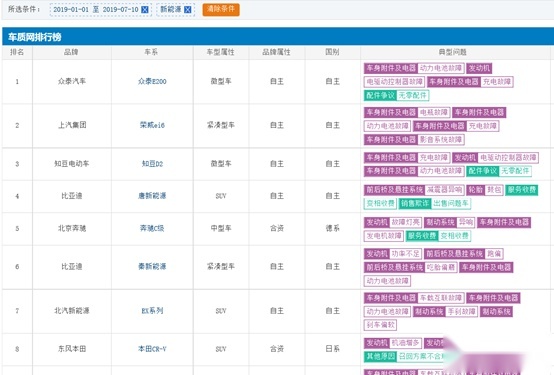Click the 品牌 column header
The height and width of the screenshot is (375, 554).
pos(71,52)
